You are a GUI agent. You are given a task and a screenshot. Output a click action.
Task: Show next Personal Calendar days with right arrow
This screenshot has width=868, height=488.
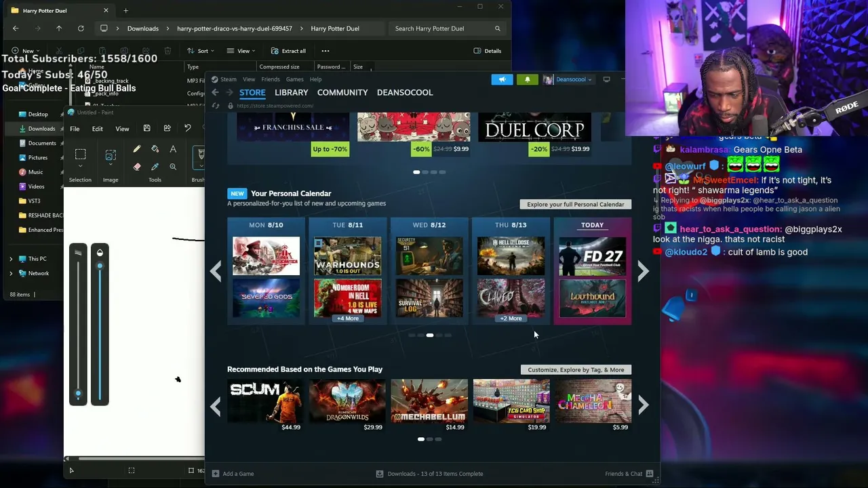coord(644,271)
